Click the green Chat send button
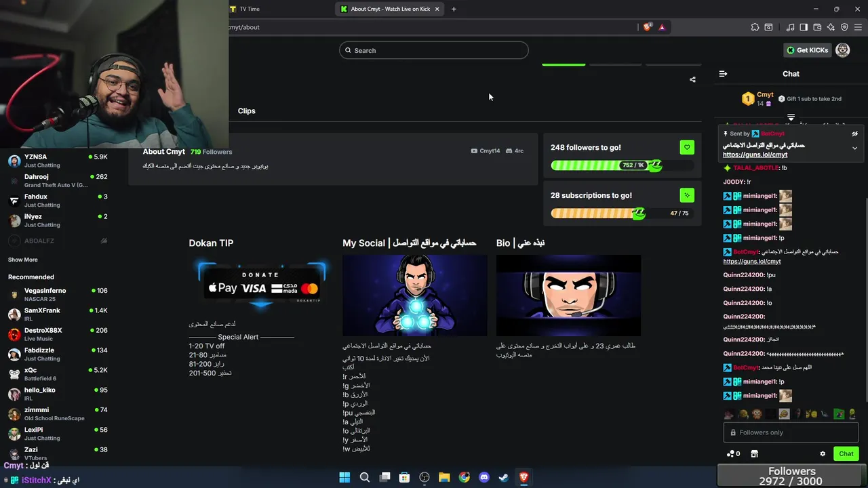Image resolution: width=868 pixels, height=488 pixels. [x=846, y=454]
